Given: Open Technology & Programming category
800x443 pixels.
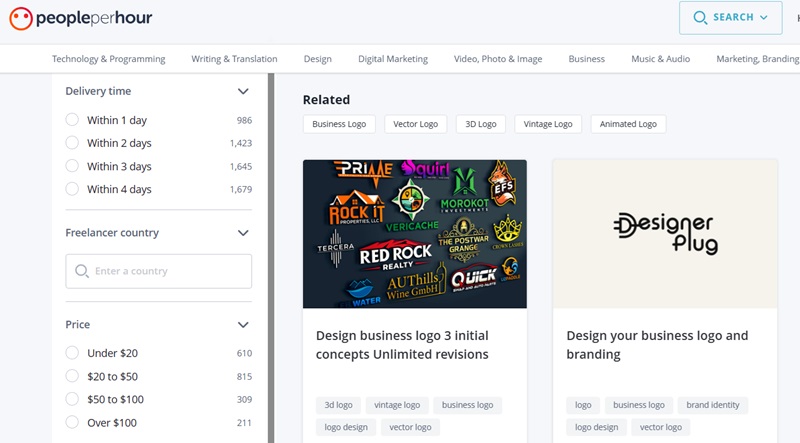Looking at the screenshot, I should coord(109,59).
